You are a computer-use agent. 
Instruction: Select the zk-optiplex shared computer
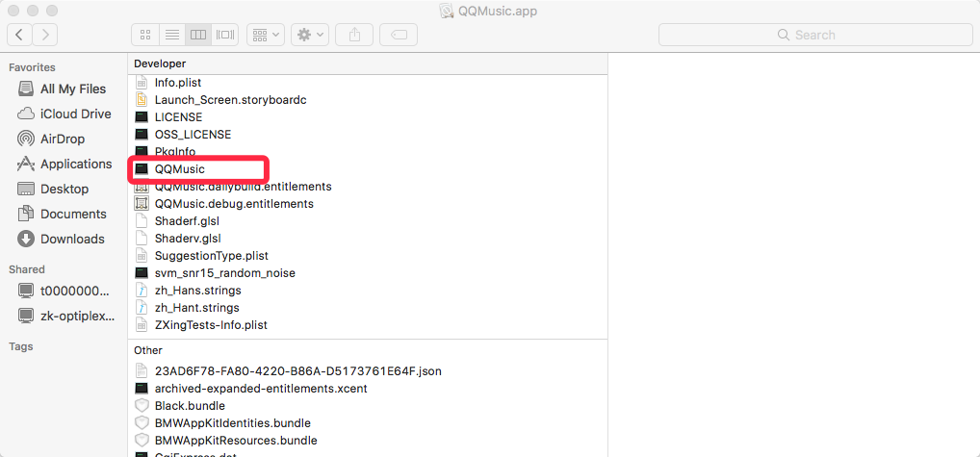(75, 316)
